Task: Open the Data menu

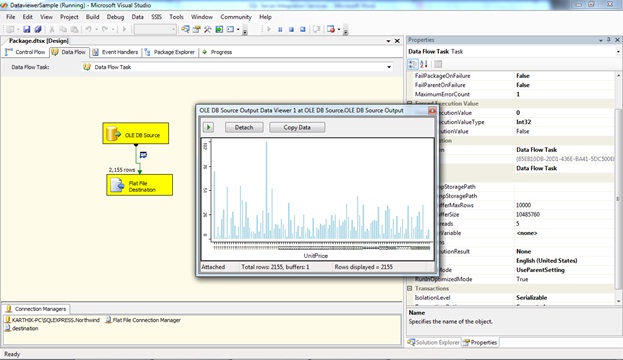Action: (x=137, y=17)
